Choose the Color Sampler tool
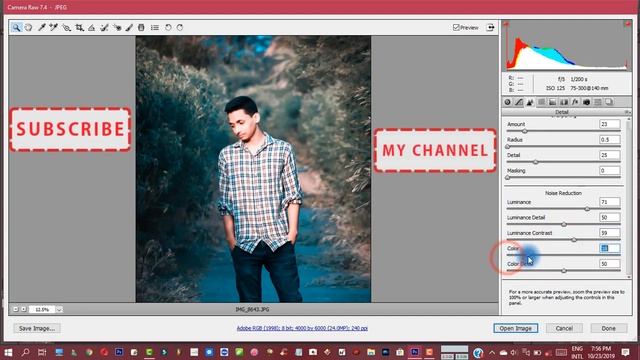Viewport: 640px width, 360px height. pos(53,27)
